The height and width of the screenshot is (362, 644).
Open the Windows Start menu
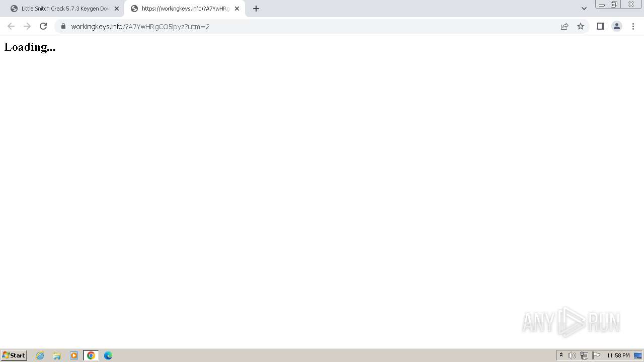(x=14, y=355)
